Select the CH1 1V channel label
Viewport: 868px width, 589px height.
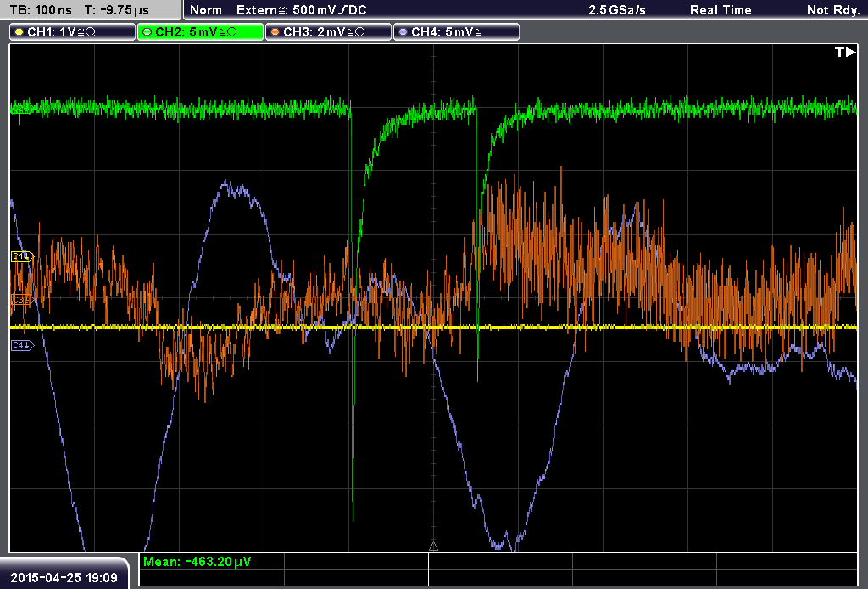[72, 32]
